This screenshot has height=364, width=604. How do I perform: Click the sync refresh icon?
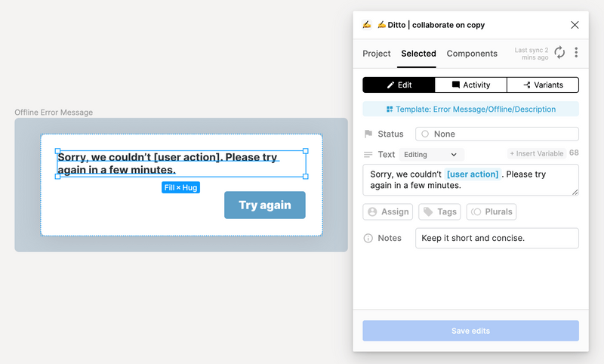coord(559,52)
